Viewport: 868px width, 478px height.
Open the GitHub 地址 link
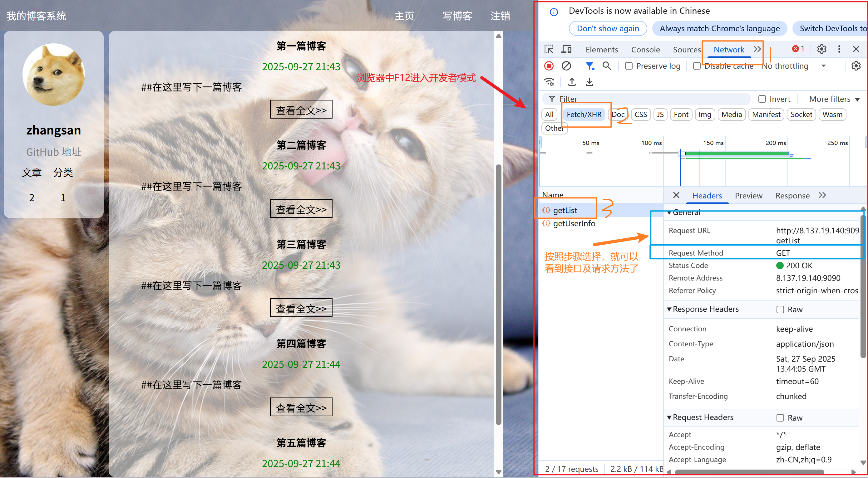[x=54, y=152]
